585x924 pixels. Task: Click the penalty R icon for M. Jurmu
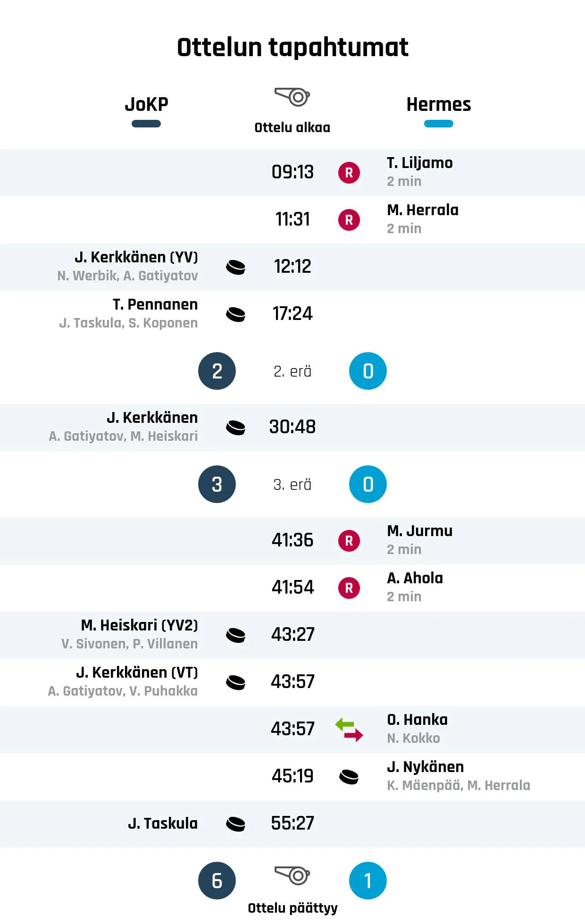[x=349, y=541]
